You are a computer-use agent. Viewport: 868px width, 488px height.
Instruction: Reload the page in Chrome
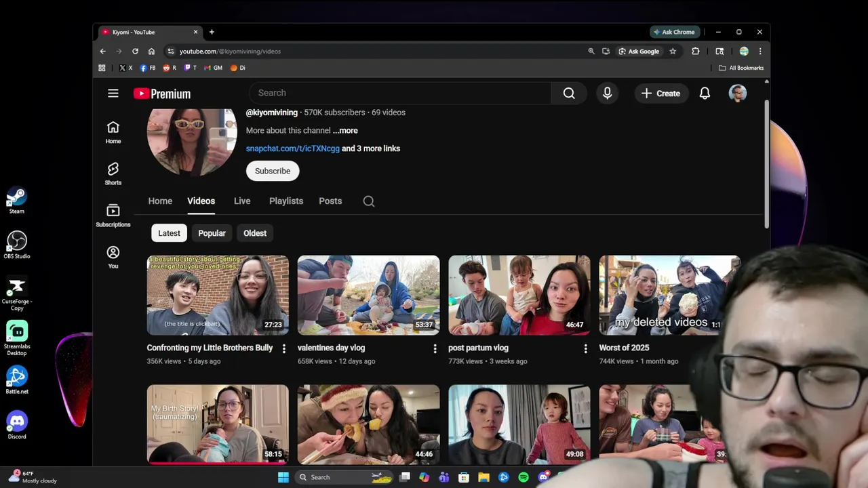[135, 52]
